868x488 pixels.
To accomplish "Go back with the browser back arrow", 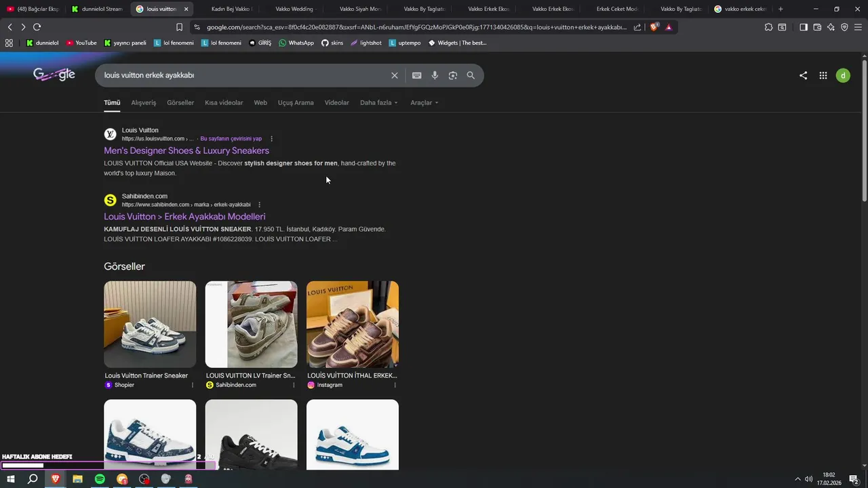I will 9,27.
